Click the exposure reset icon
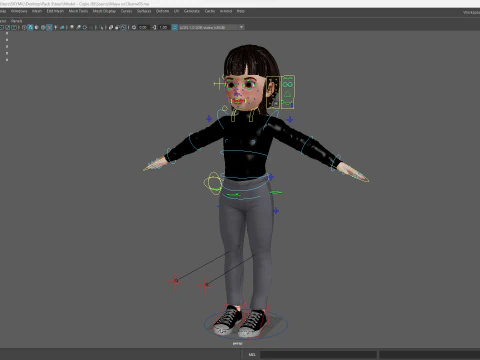480x360 pixels. click(134, 27)
